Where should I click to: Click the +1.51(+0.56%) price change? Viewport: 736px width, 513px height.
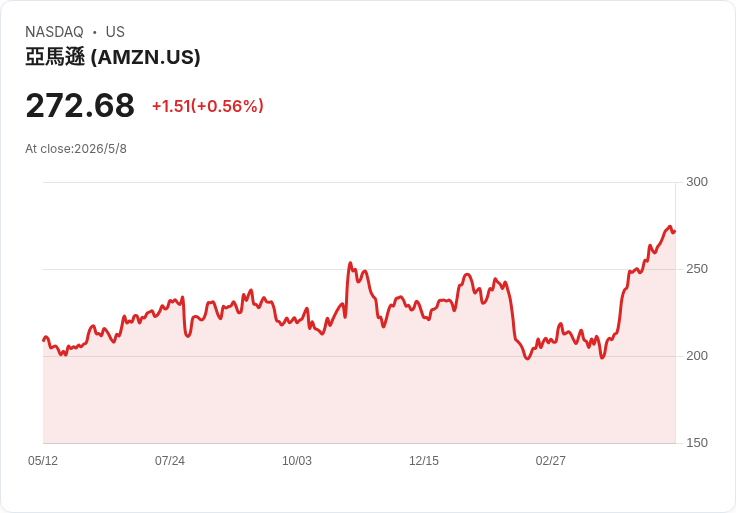pos(207,106)
